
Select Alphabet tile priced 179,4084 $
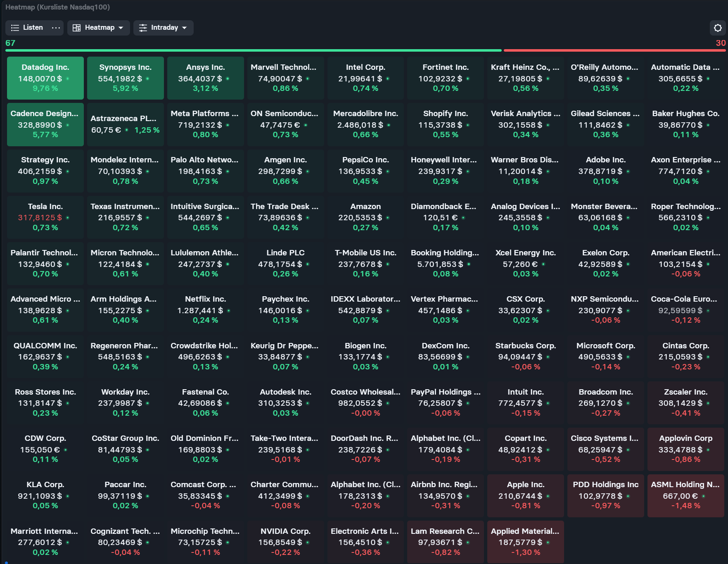point(446,449)
